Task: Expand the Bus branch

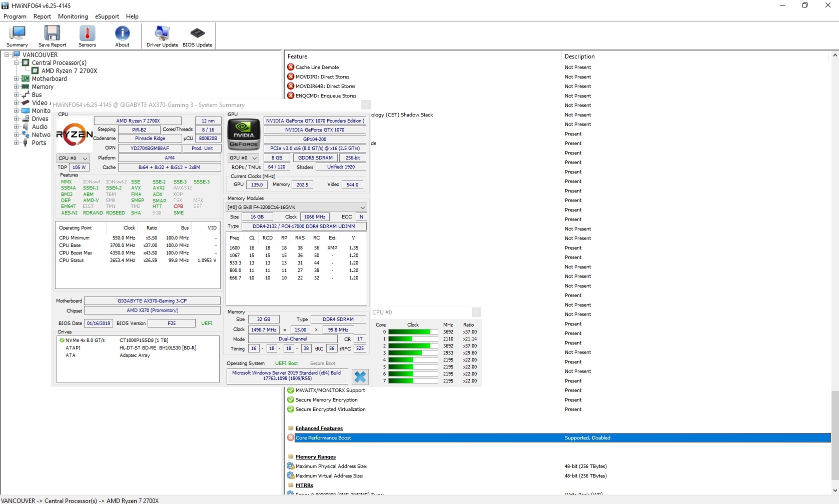Action: pos(17,94)
